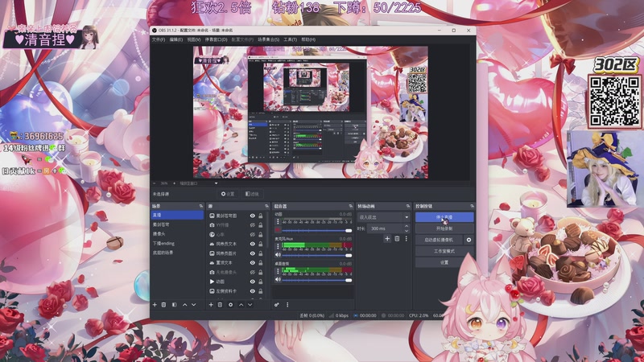This screenshot has height=362, width=644.
Task: Pop out the 混音器 panel with its header icon
Action: (350, 206)
